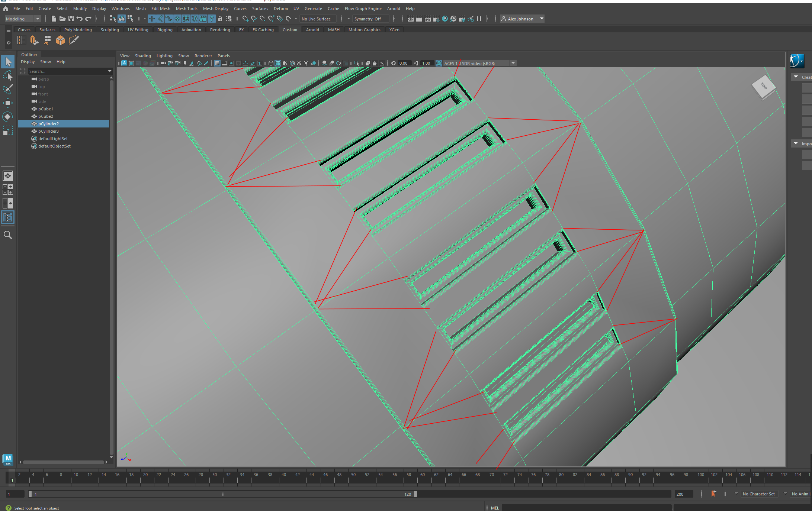Click the New Scene icon
Viewport: 812px width, 511px height.
pyautogui.click(x=54, y=19)
